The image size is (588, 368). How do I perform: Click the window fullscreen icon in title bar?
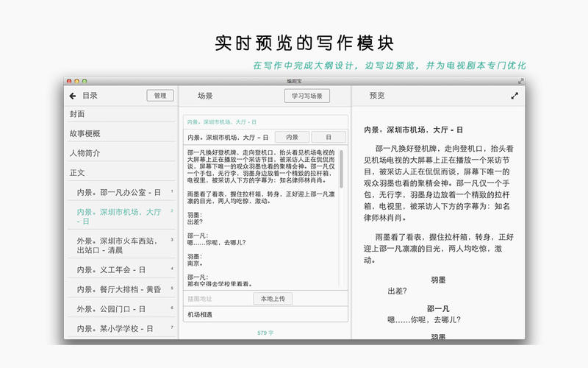tap(520, 81)
